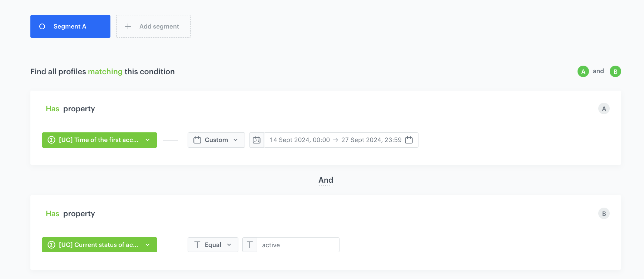Open the [UC] Time of the first acc dropdown
The height and width of the screenshot is (279, 644).
tap(99, 140)
